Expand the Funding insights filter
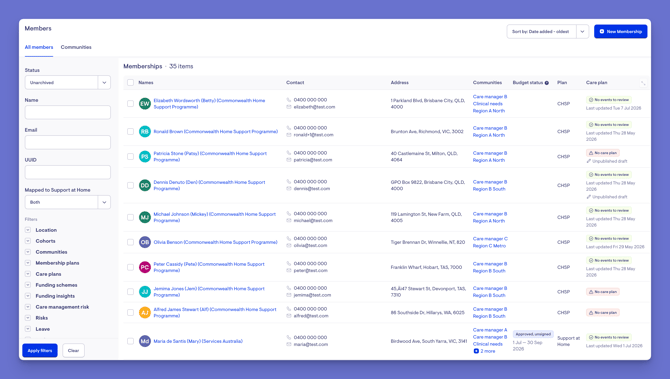670x379 pixels. (28, 296)
